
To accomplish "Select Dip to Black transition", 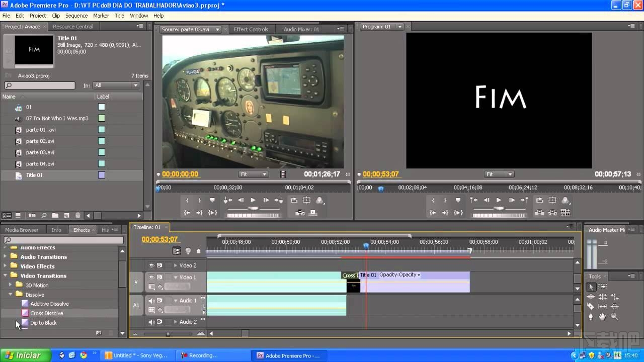I will coord(43,322).
